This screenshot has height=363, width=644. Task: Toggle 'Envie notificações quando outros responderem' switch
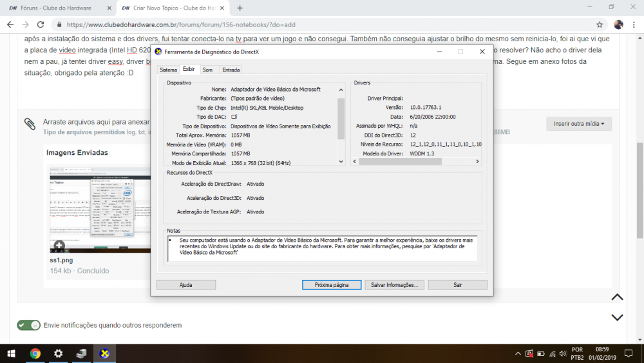(x=28, y=325)
